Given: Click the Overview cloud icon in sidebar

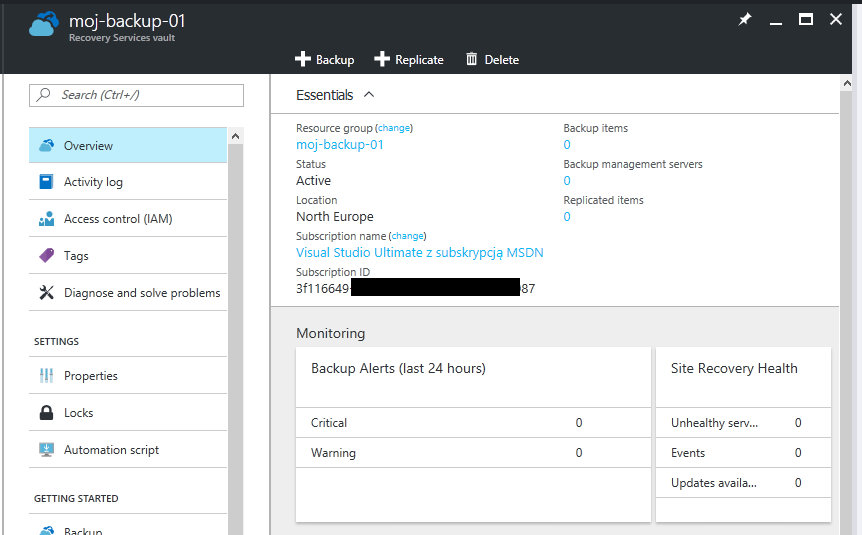Looking at the screenshot, I should point(47,145).
